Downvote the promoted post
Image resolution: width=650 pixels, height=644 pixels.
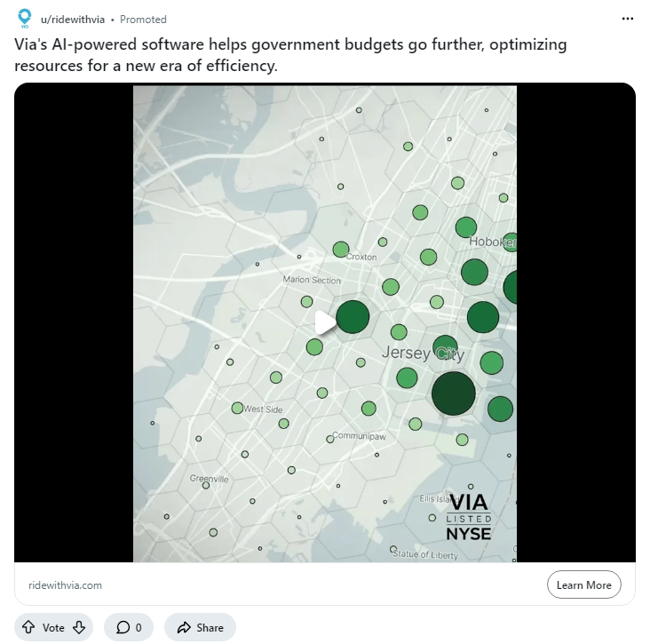(x=78, y=628)
